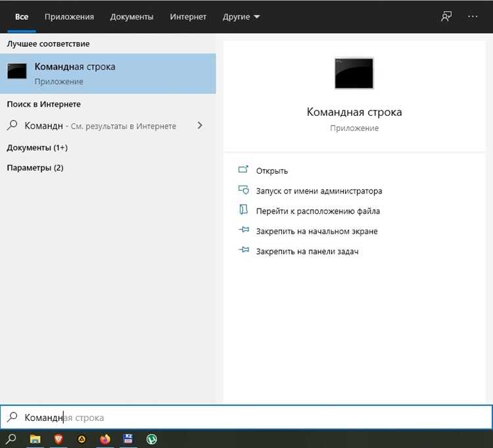Click Перейти к расположению файла
The image size is (493, 448).
[318, 211]
